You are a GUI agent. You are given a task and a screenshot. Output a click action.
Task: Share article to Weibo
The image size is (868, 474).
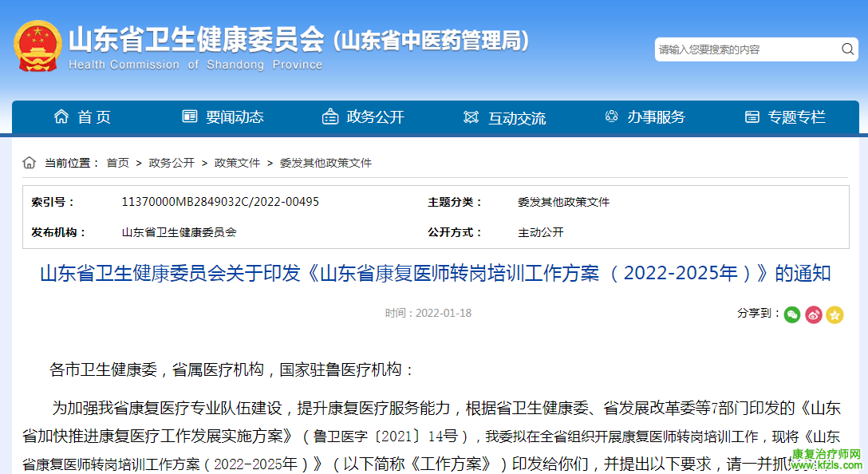point(813,314)
